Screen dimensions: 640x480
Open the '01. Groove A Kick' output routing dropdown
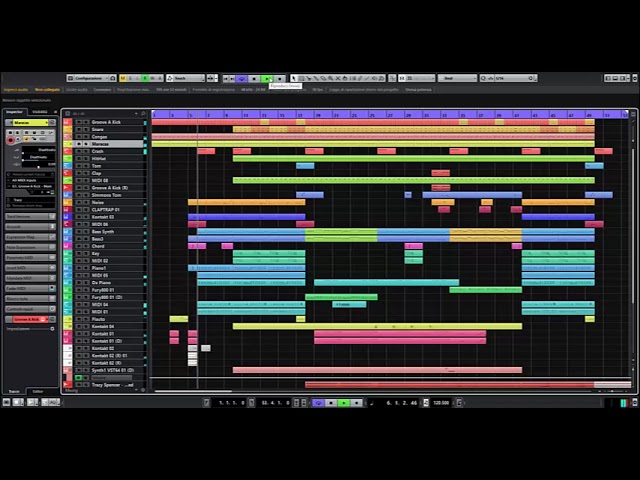click(x=30, y=186)
